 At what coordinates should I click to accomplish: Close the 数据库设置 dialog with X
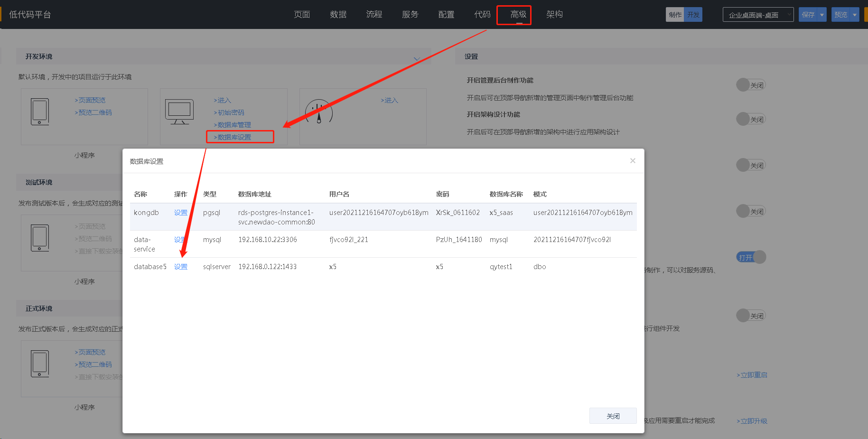click(633, 161)
